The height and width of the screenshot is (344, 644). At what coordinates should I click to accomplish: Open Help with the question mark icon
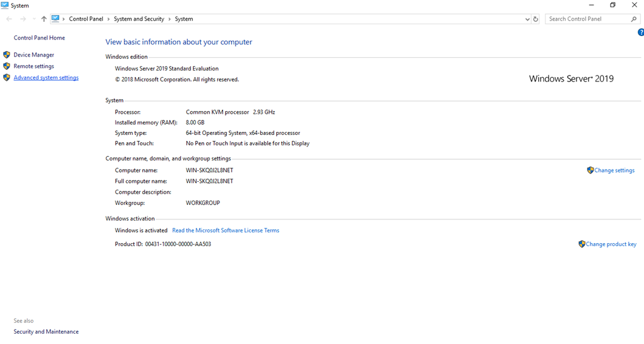[641, 32]
